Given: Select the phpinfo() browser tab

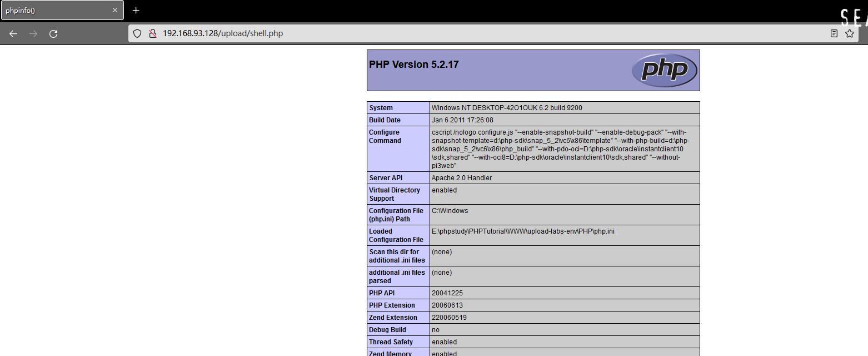Looking at the screenshot, I should (62, 11).
